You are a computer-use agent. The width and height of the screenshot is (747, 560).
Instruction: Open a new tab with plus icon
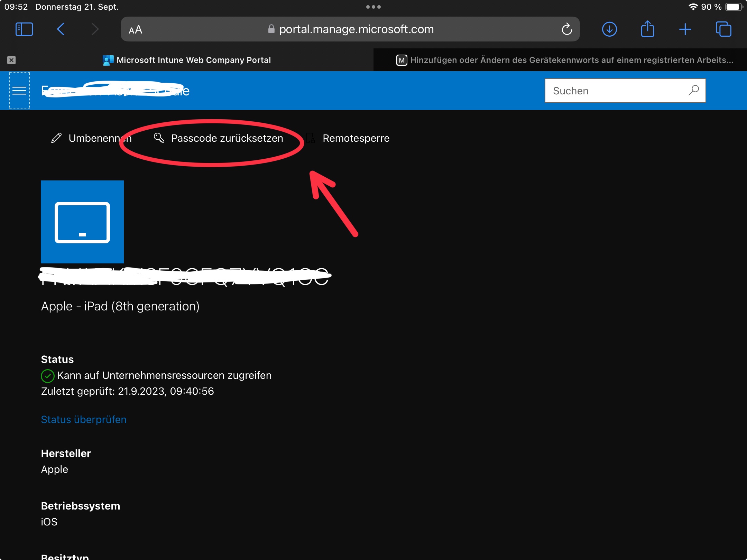pyautogui.click(x=685, y=29)
